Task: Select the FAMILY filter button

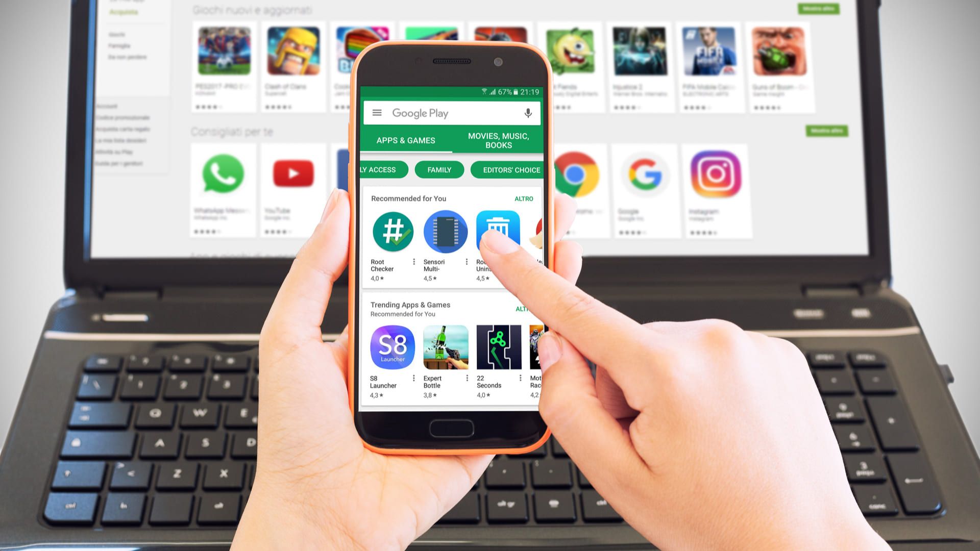Action: tap(439, 169)
